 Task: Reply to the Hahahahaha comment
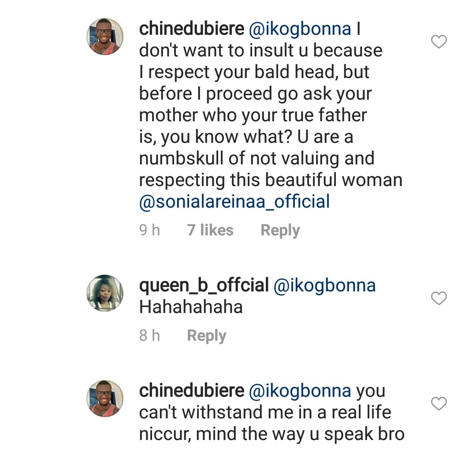tap(206, 336)
